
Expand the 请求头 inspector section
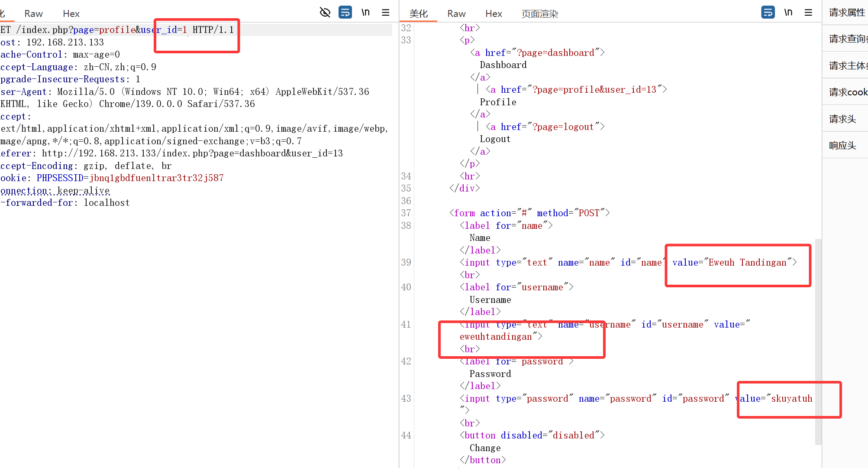pyautogui.click(x=842, y=119)
